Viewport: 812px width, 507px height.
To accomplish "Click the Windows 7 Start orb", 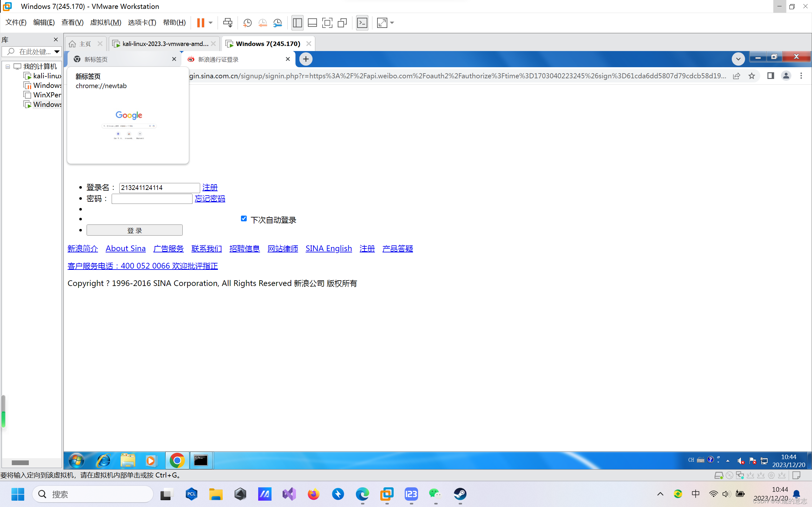I will point(76,461).
